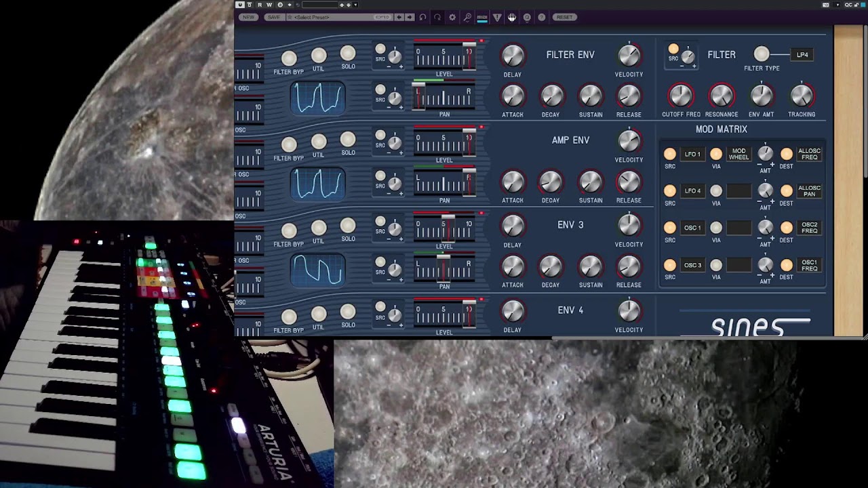
Task: Click the redo arrow in the plugin toolbar
Action: click(x=437, y=17)
